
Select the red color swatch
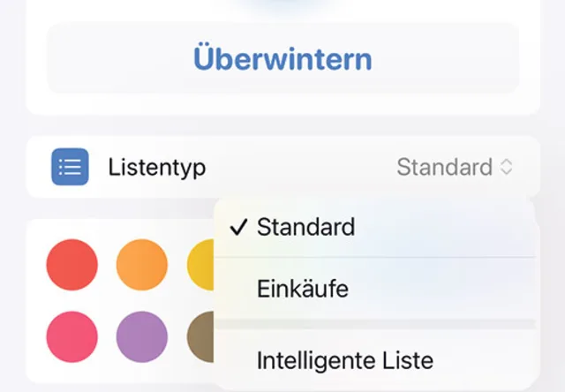point(72,265)
